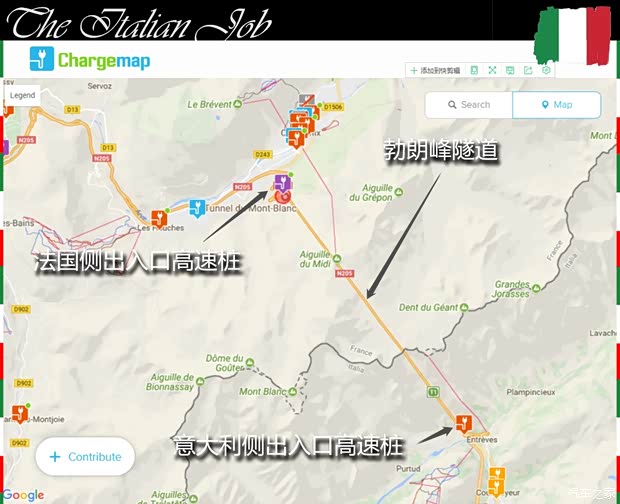Select the orange charger marker near Courmayeur
Screen dimensions: 620x504
pyautogui.click(x=496, y=477)
